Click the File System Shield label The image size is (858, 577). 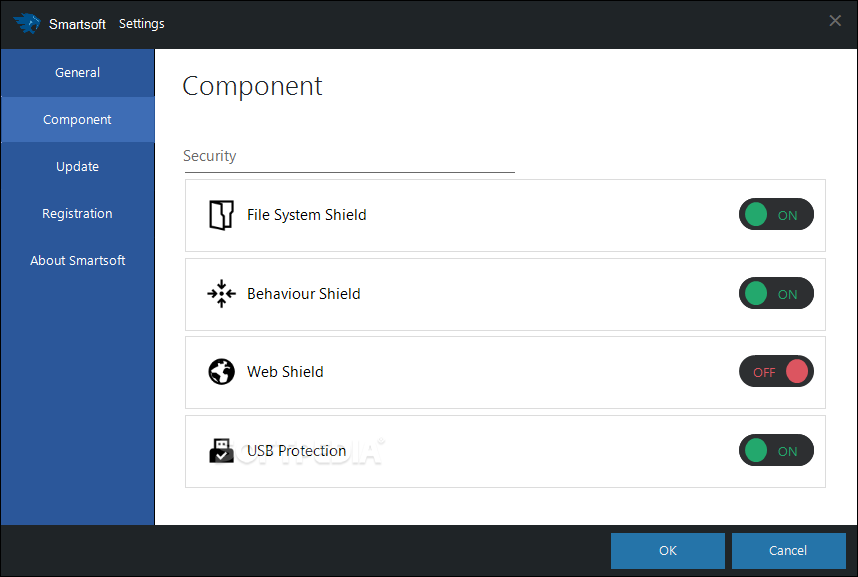(x=306, y=215)
